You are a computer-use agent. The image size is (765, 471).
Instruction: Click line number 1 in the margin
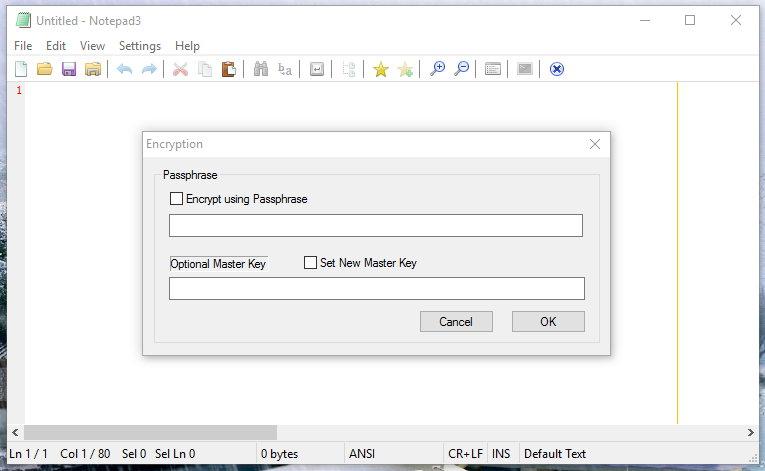tap(19, 90)
